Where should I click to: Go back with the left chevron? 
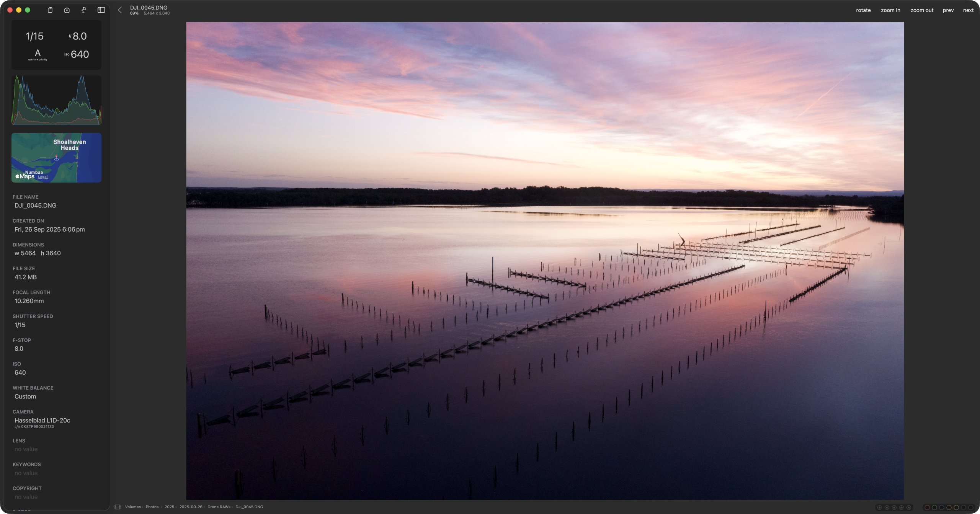click(120, 10)
